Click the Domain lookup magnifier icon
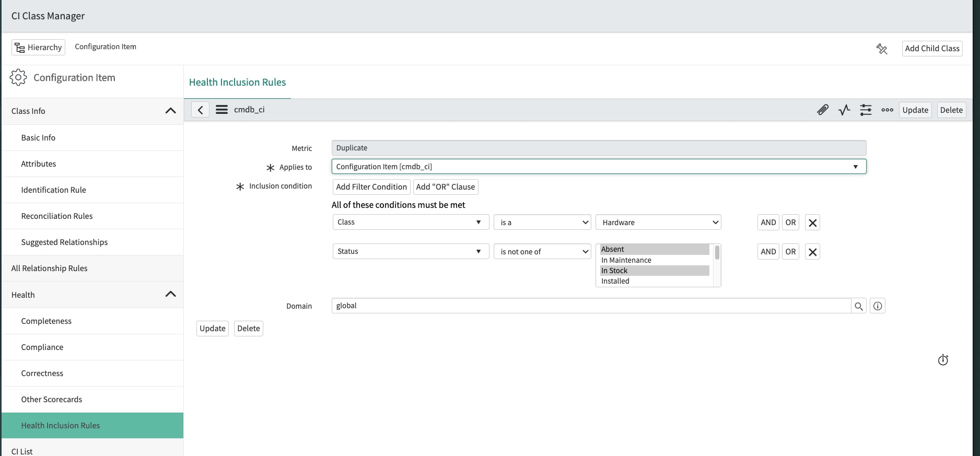The height and width of the screenshot is (456, 980). 858,306
